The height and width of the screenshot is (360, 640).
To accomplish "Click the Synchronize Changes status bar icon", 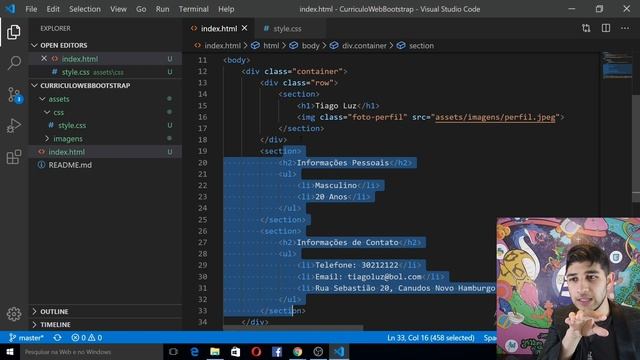I will [x=58, y=338].
